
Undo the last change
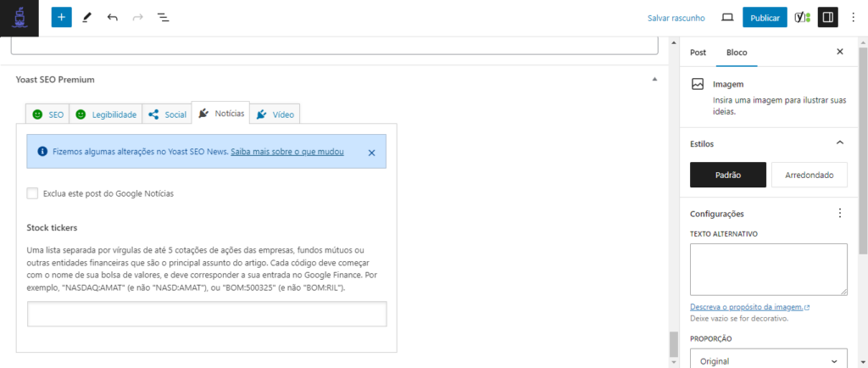click(113, 18)
